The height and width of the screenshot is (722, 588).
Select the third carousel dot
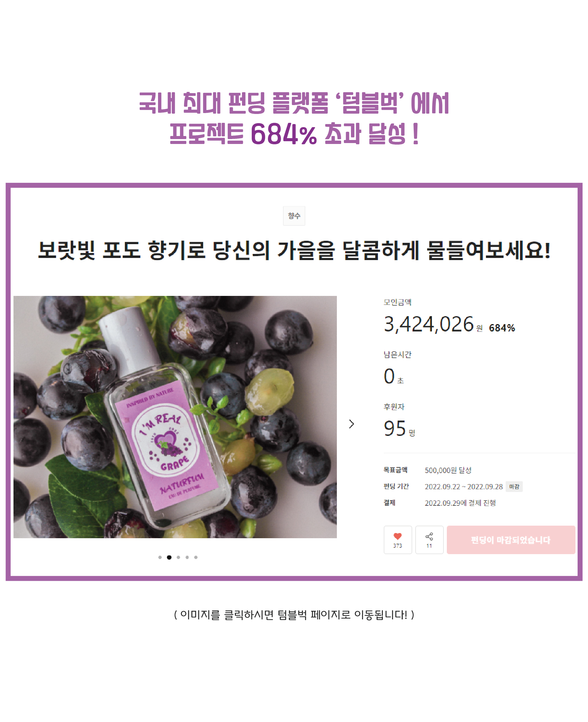178,557
